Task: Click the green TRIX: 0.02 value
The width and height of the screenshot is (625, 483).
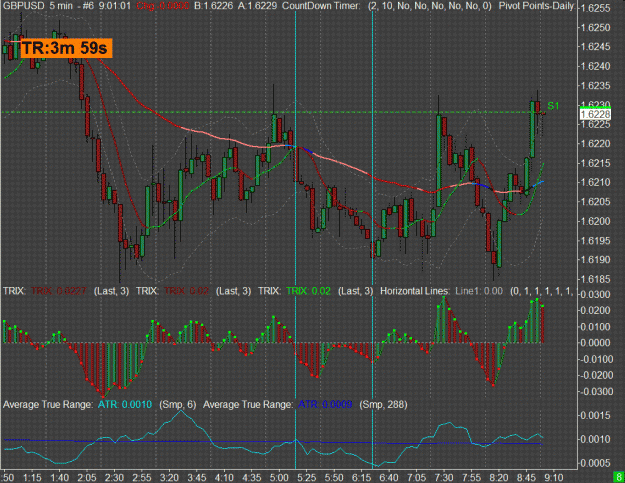Action: pos(309,291)
